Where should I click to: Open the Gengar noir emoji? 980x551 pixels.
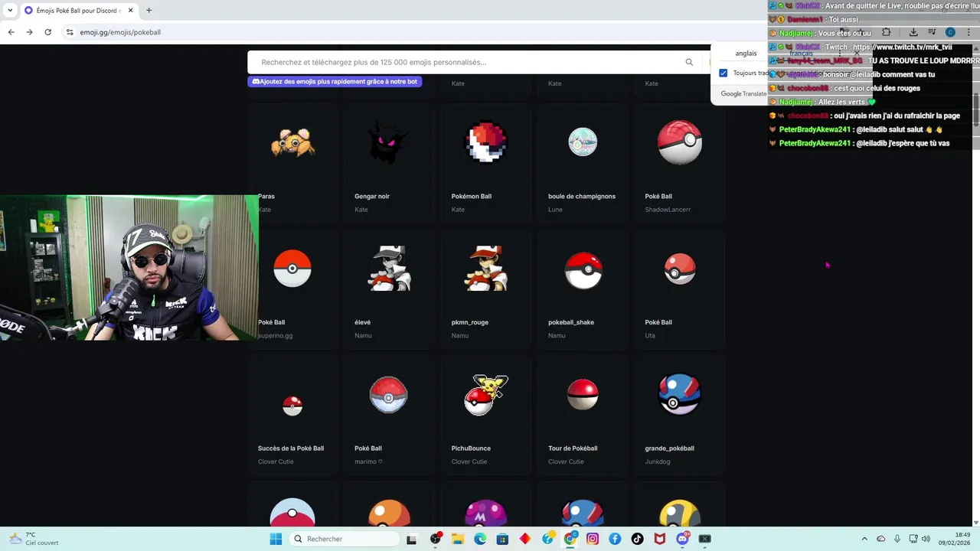[389, 142]
